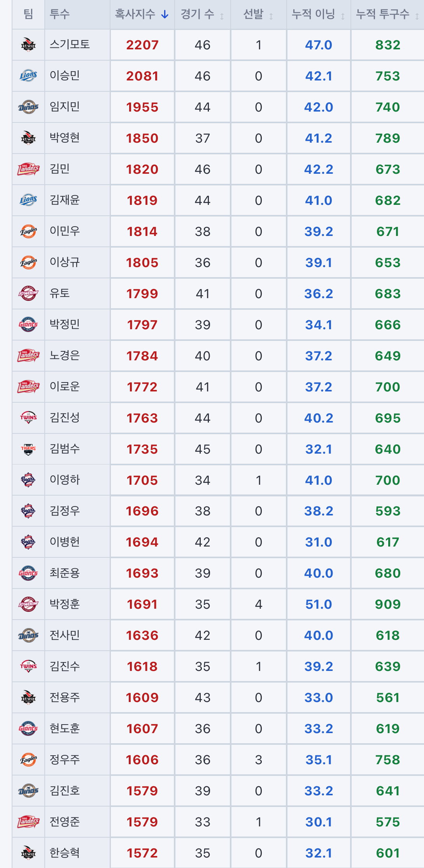
Task: Click the Bears logo beside 이영하
Action: (x=28, y=480)
